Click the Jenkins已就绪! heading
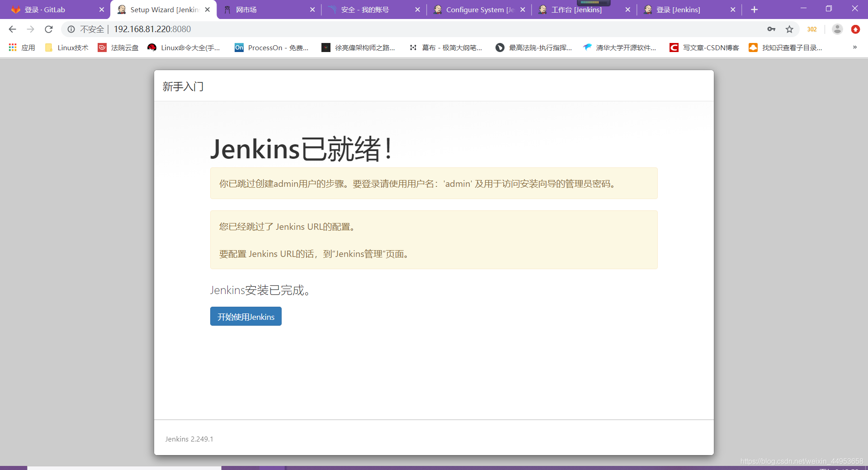Viewport: 868px width, 470px height. 301,149
